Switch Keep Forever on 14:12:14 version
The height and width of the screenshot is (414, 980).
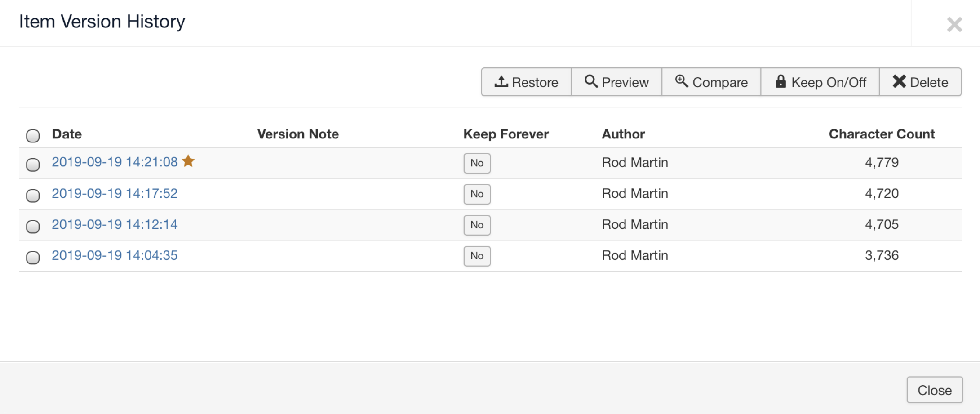(477, 225)
